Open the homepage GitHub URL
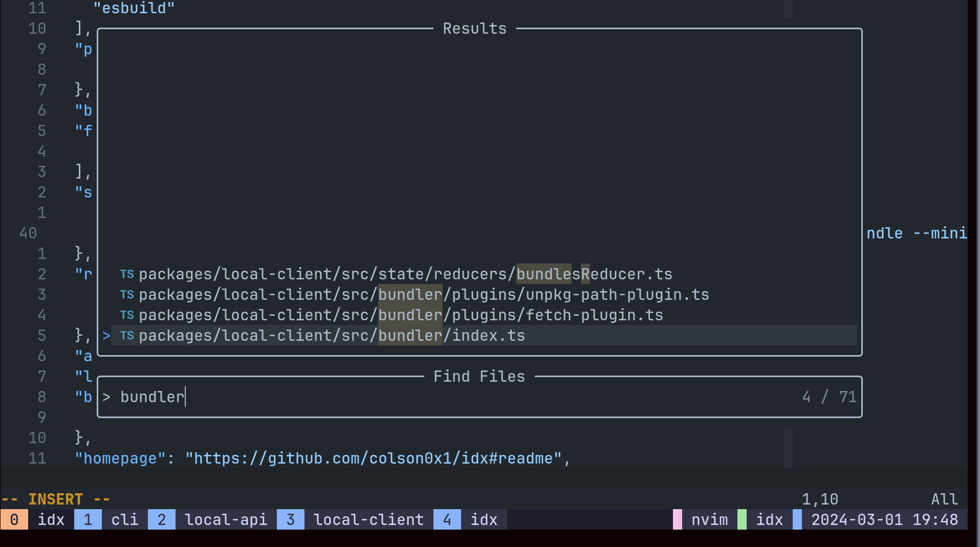 click(374, 458)
